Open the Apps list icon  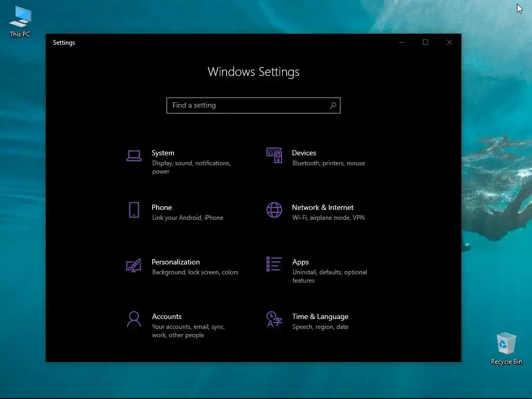coord(274,264)
